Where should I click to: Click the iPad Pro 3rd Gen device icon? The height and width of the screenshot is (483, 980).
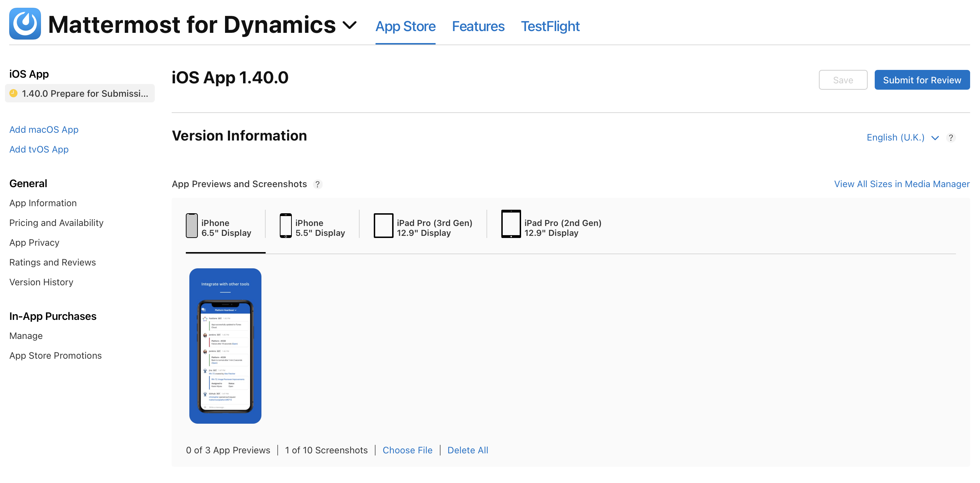tap(383, 226)
